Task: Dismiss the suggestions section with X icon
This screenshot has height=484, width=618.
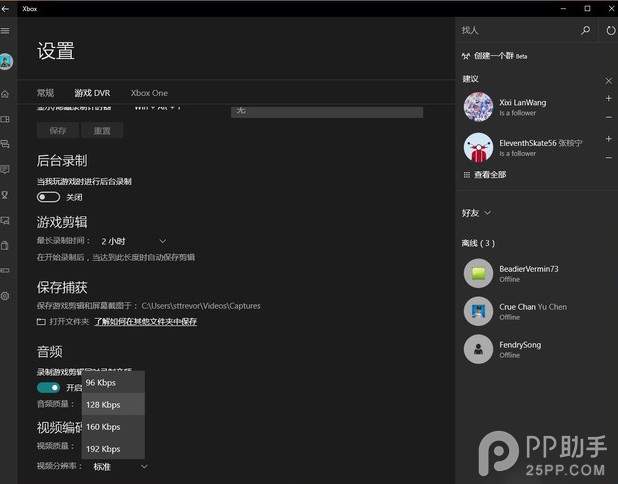Action: click(609, 80)
